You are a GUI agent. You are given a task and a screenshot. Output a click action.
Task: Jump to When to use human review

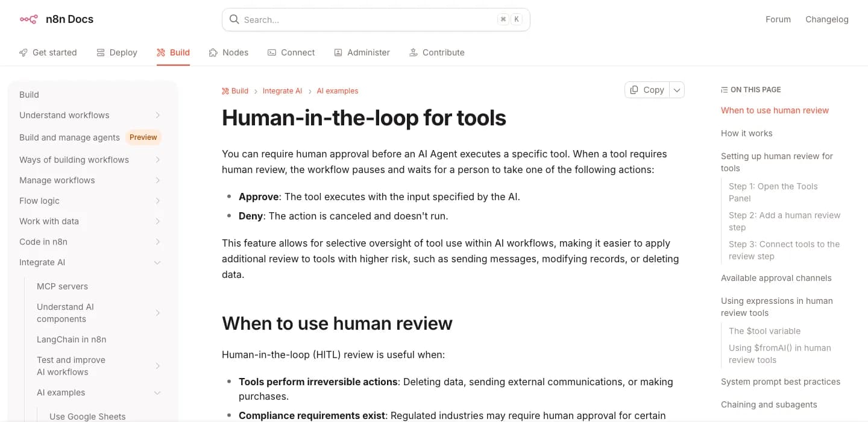[775, 110]
